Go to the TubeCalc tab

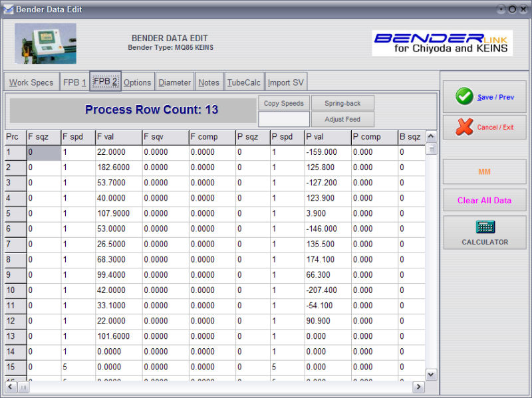click(x=243, y=82)
